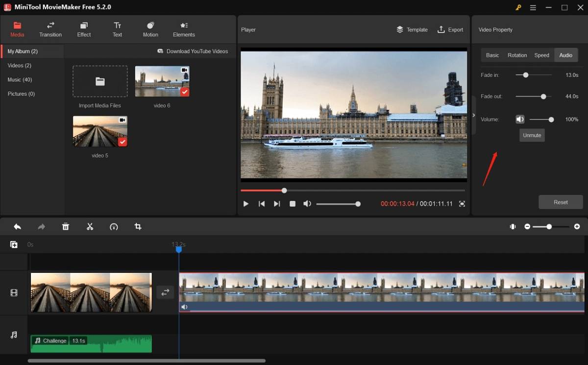This screenshot has height=365, width=588.
Task: Toggle the player volume speaker icon
Action: (307, 204)
